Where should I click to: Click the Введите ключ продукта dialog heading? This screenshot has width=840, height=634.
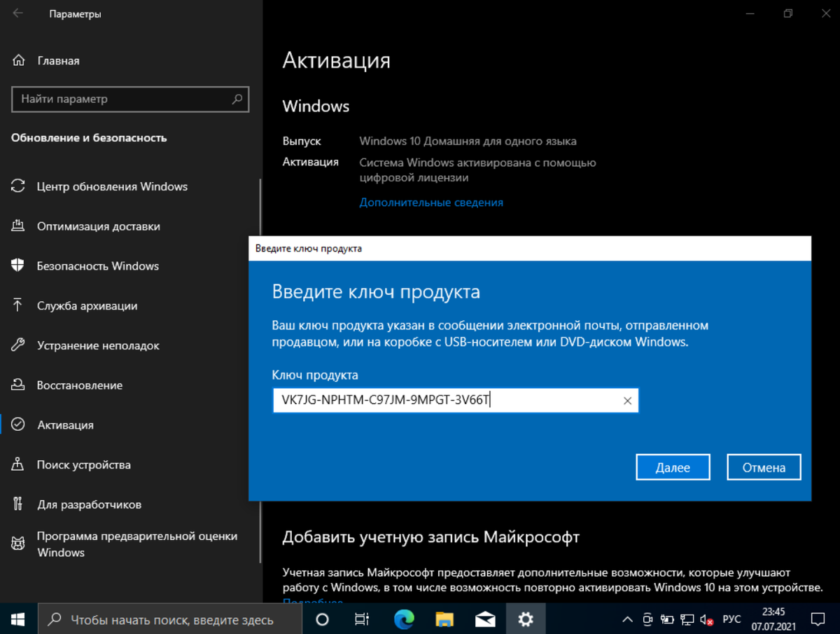coord(376,291)
